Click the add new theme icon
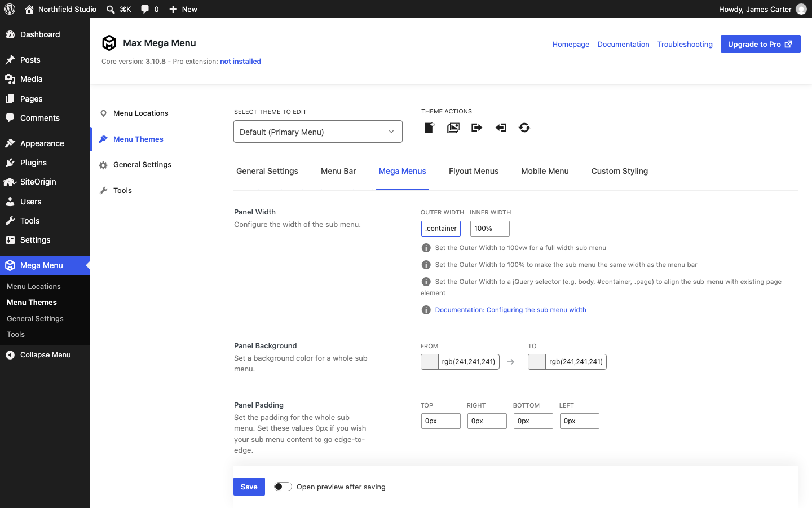Image resolution: width=812 pixels, height=508 pixels. click(x=430, y=128)
